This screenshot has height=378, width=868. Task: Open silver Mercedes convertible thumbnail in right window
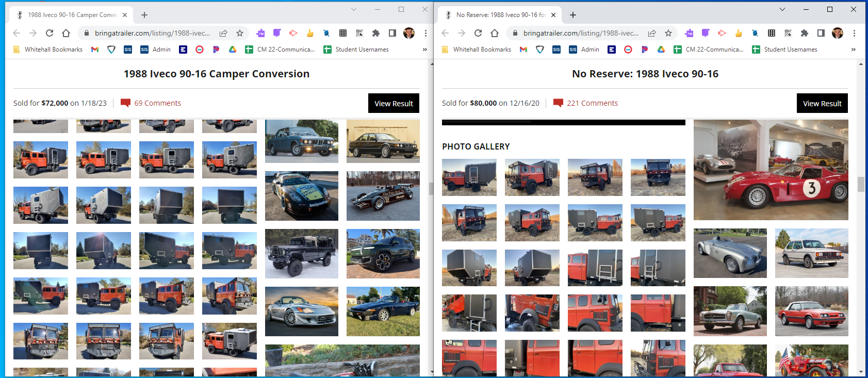coord(730,311)
